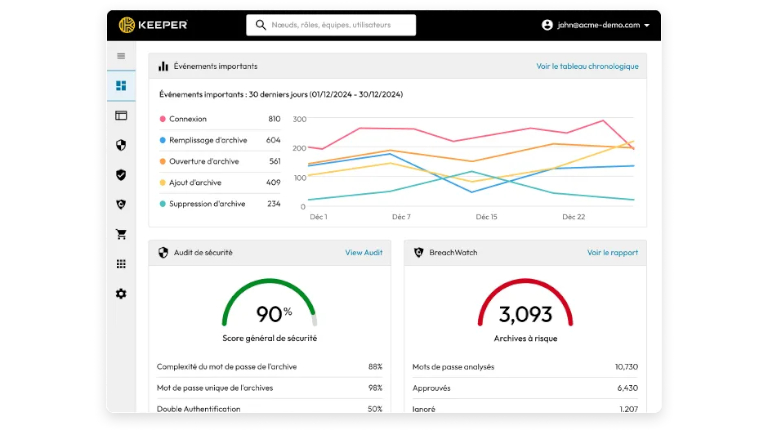The height and width of the screenshot is (432, 768).
Task: Open the shield with checkmark sidebar icon
Action: 121,175
